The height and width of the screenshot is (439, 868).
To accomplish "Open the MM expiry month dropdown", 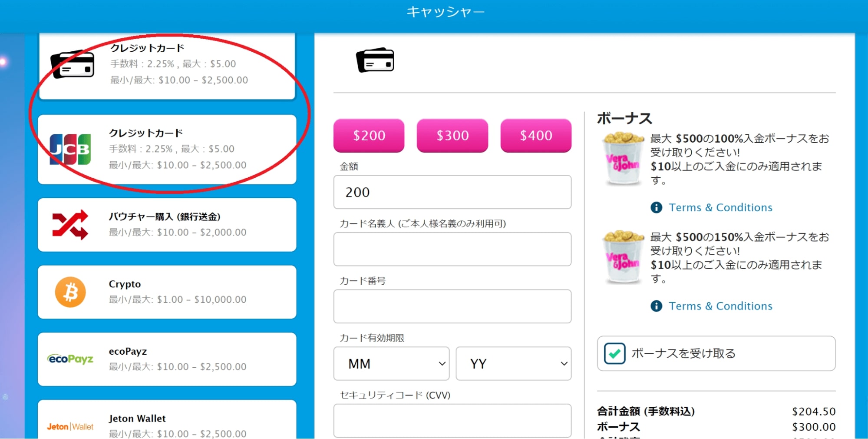I will (391, 363).
